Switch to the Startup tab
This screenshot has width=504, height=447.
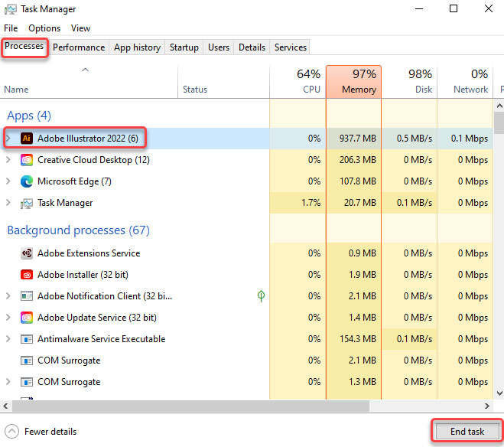click(x=184, y=47)
